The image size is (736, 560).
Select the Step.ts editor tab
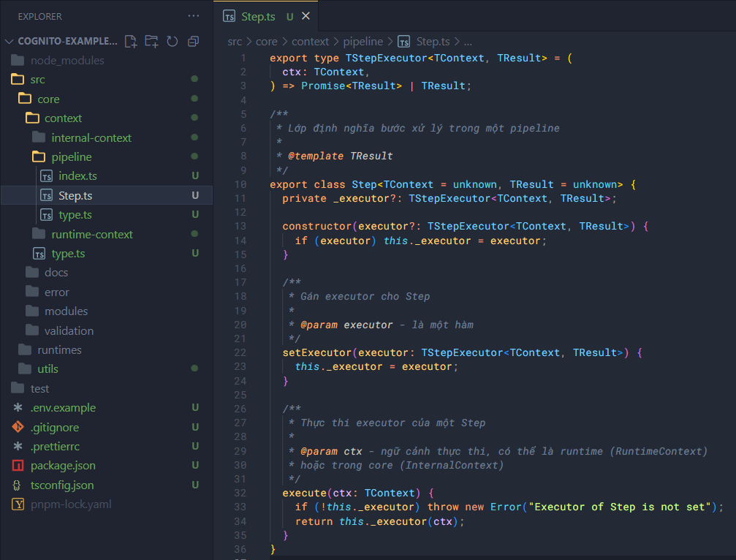pyautogui.click(x=257, y=16)
